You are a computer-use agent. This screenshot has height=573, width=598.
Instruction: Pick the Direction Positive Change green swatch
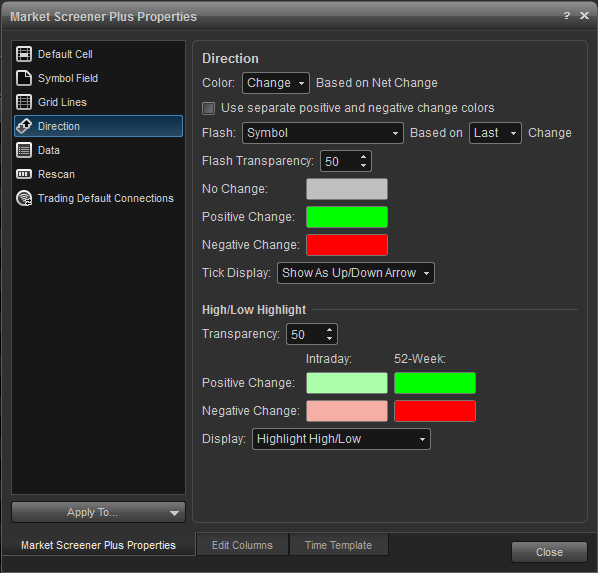(347, 217)
